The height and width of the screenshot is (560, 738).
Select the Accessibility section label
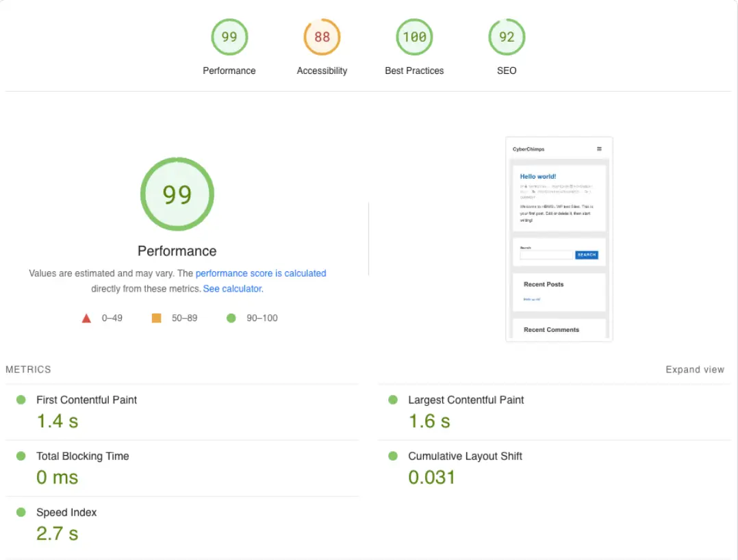[322, 71]
